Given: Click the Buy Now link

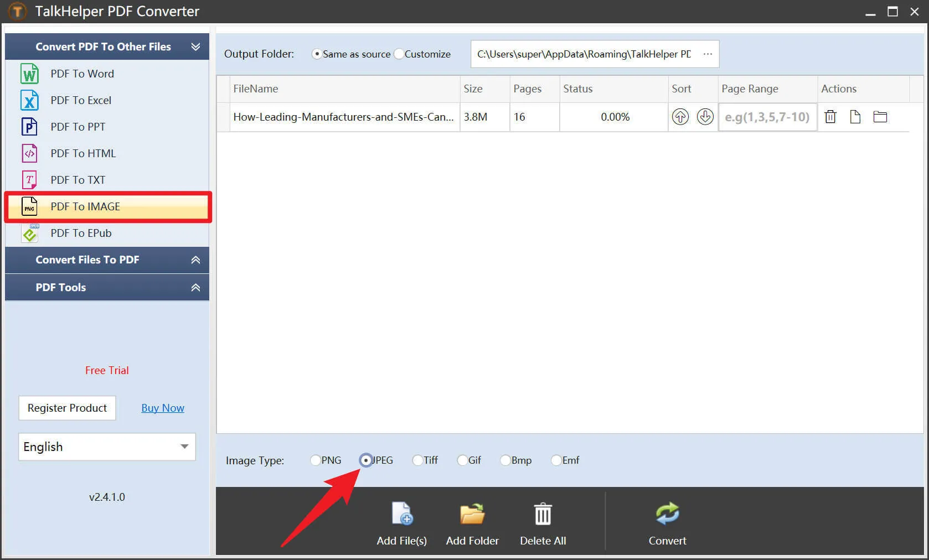Looking at the screenshot, I should pos(162,408).
